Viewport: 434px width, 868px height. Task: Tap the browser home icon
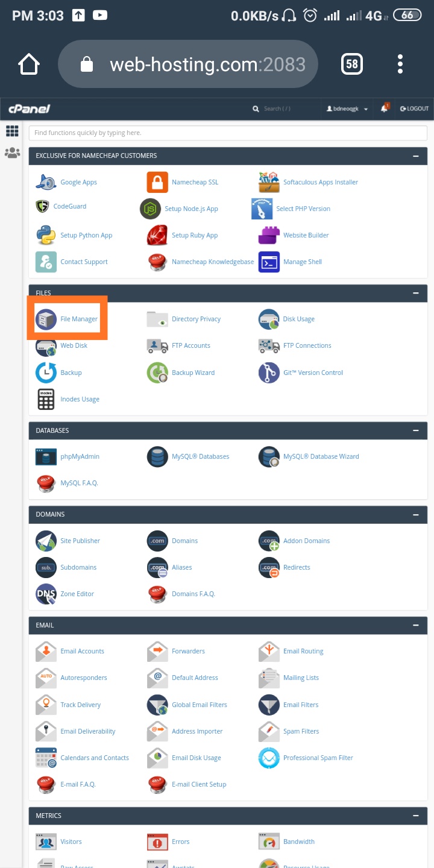point(29,64)
